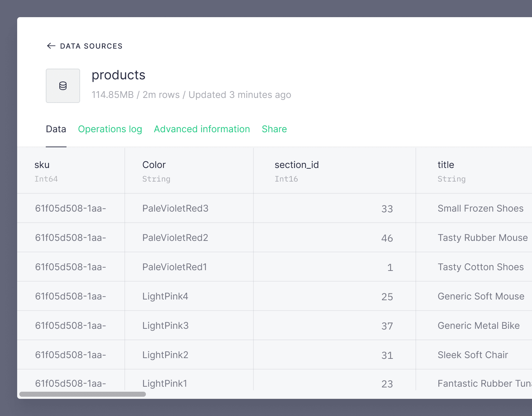Image resolution: width=532 pixels, height=416 pixels.
Task: Click the products data source name
Action: 118,75
